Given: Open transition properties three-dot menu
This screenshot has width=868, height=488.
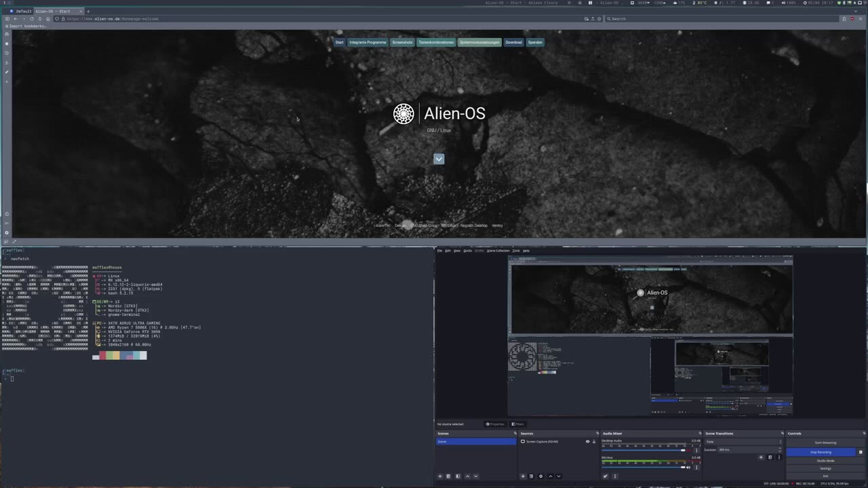Looking at the screenshot, I should pos(778,457).
